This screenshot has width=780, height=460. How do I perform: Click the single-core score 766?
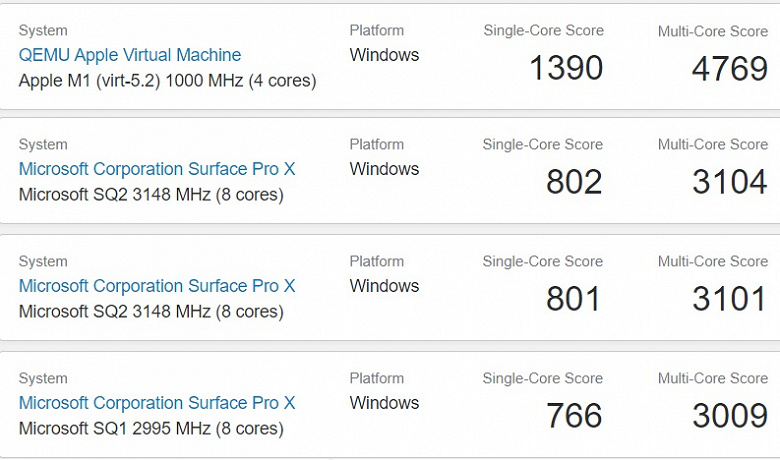tap(574, 416)
